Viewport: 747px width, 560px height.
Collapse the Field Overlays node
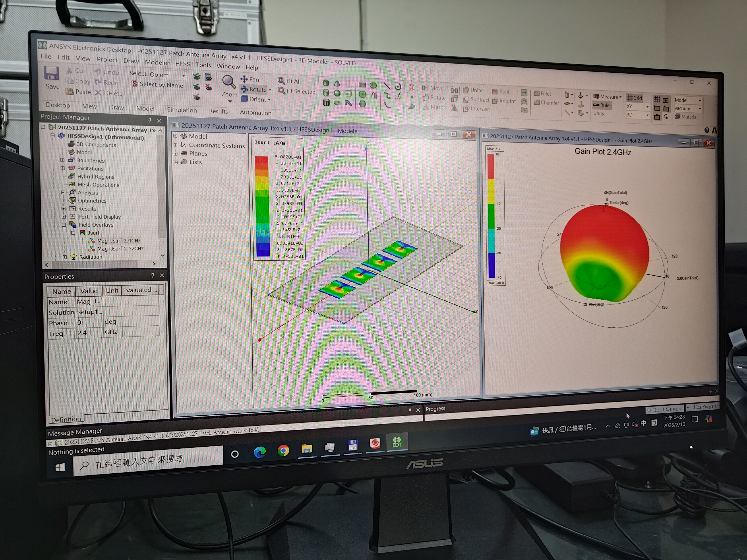coord(64,225)
